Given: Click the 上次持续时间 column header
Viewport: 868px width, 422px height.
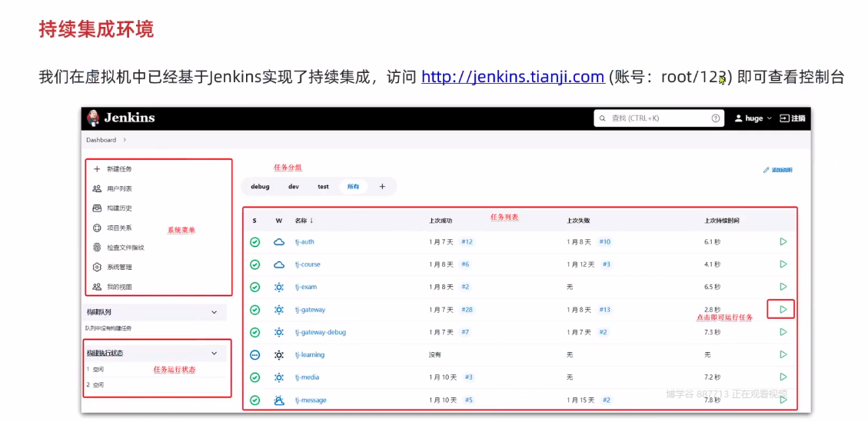Looking at the screenshot, I should pos(722,221).
